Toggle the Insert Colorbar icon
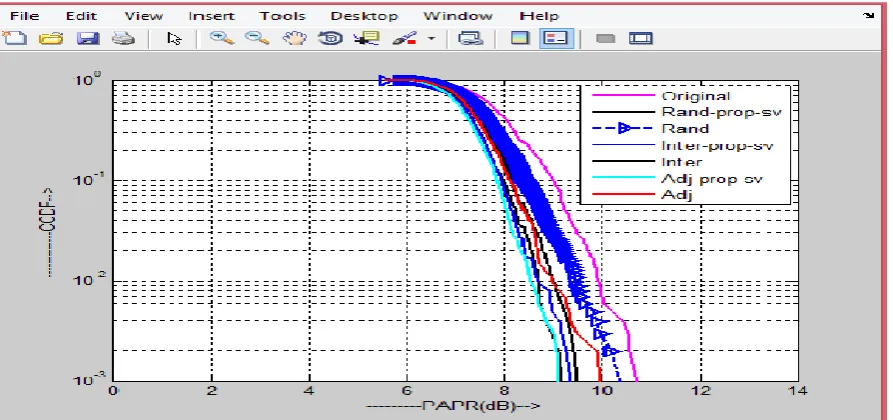893x420 pixels. [x=520, y=38]
